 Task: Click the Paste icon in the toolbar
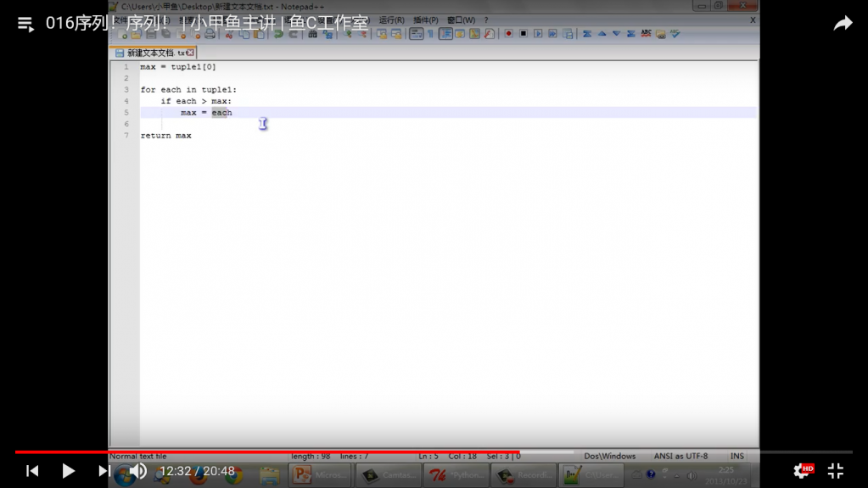tap(259, 34)
